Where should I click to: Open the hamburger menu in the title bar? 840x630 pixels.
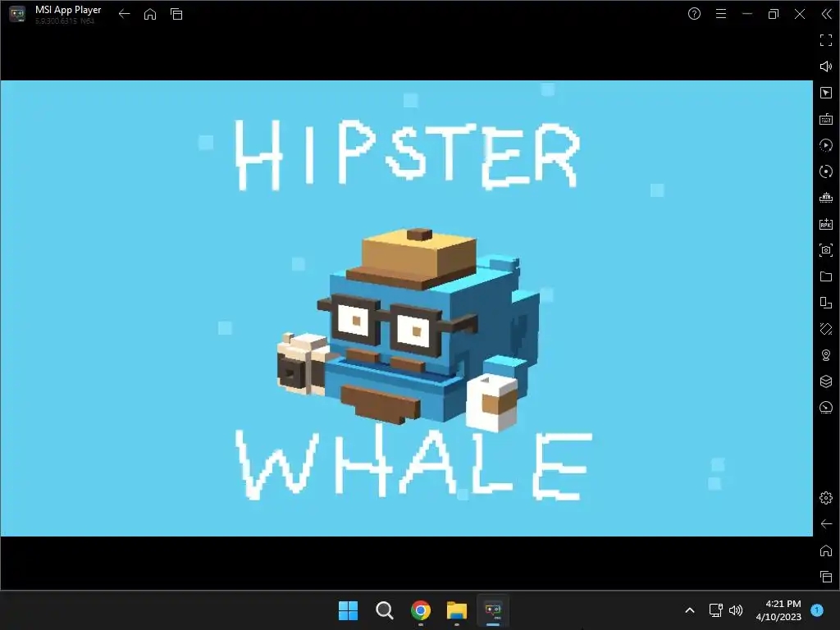pos(721,14)
